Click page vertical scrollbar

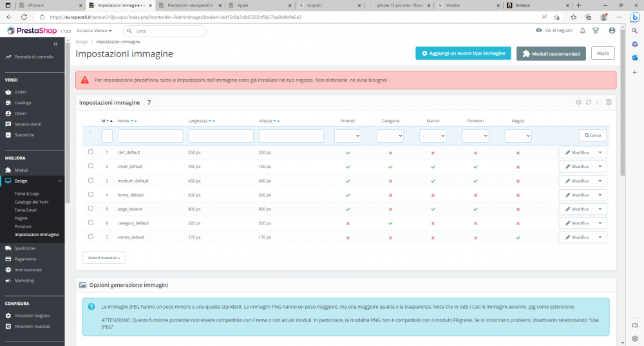tap(623, 102)
